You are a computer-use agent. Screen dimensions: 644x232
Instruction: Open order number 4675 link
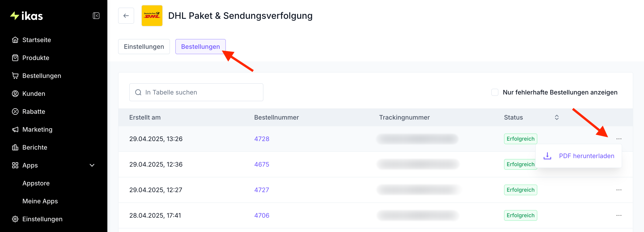[261, 164]
